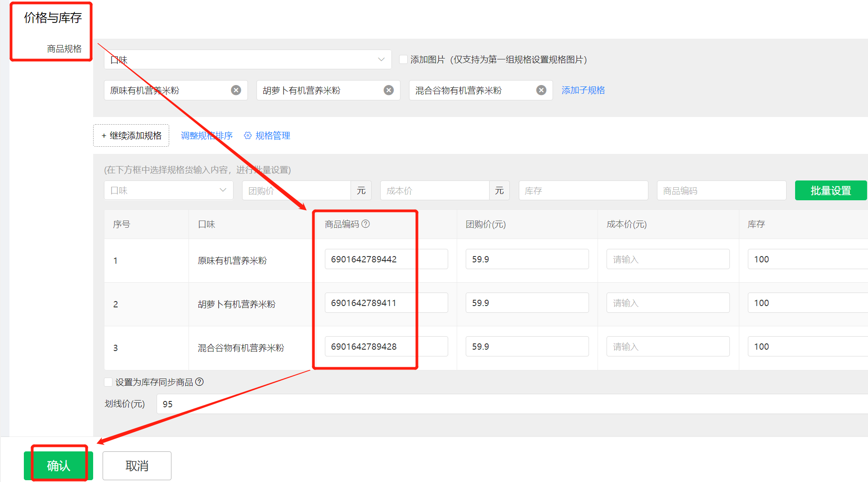The image size is (868, 482).
Task: Remove the 混合谷物有机营养米粉 spec tag
Action: [541, 90]
